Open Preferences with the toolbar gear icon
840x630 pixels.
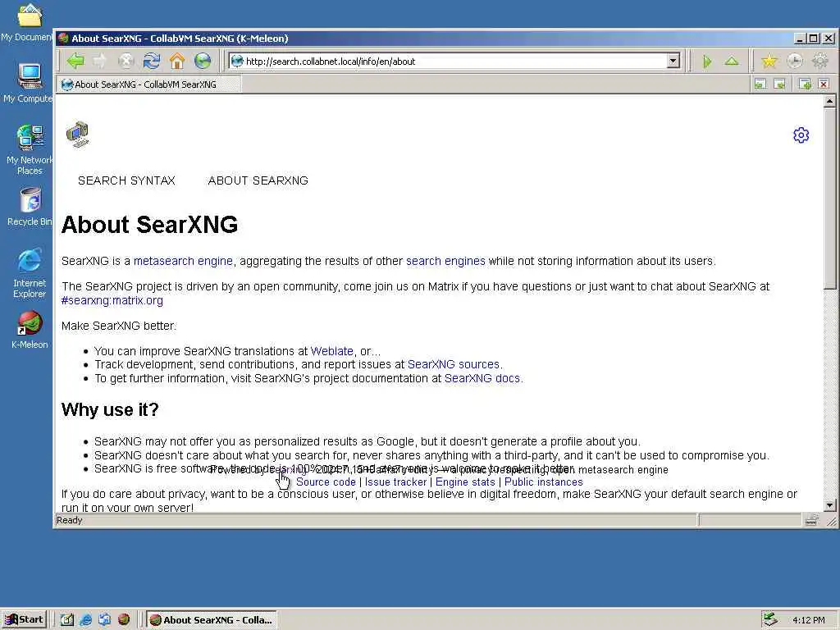pyautogui.click(x=820, y=62)
